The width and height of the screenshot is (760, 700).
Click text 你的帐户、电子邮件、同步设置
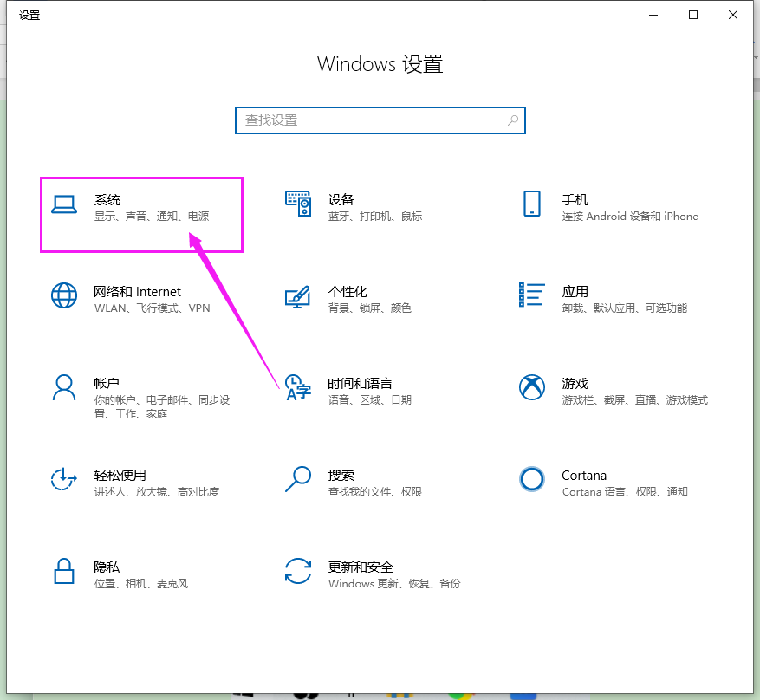pos(162,407)
